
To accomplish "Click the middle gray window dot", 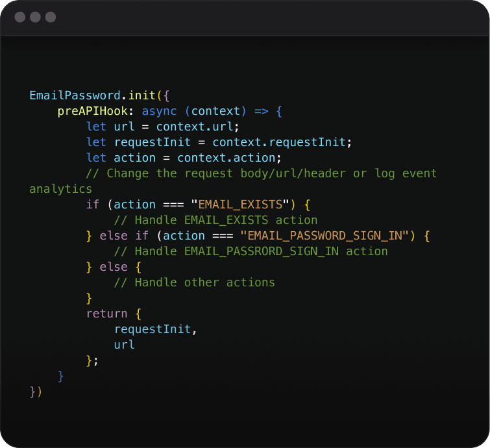I will 35,17.
